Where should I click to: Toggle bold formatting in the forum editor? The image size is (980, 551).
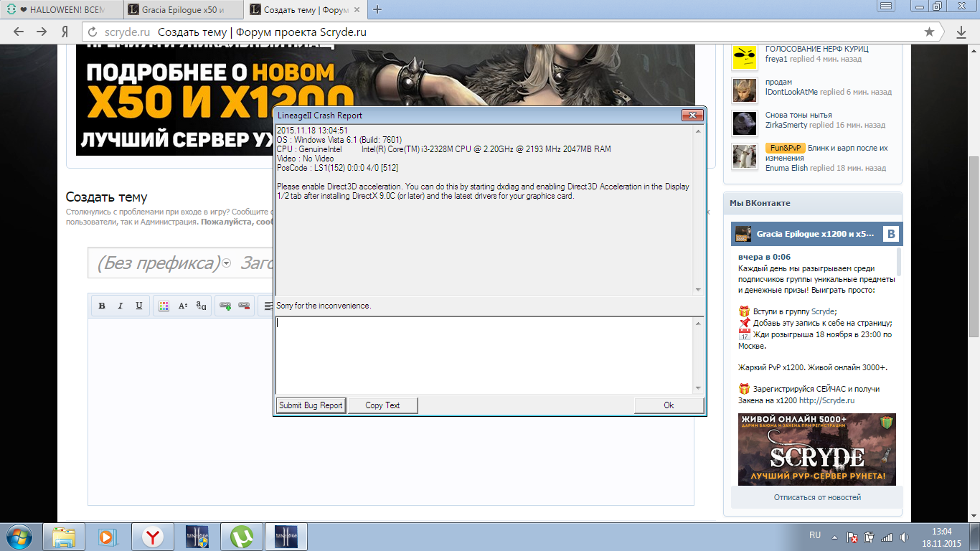coord(102,306)
